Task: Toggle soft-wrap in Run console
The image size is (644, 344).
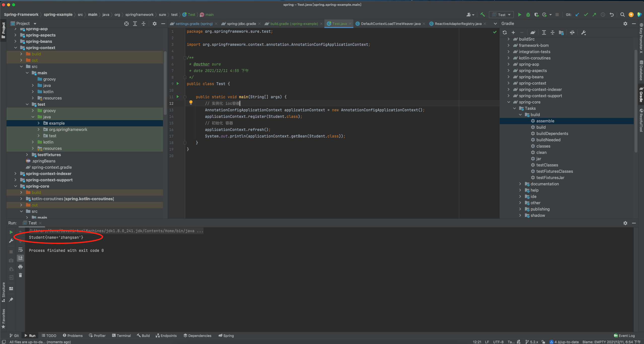Action: coord(20,250)
